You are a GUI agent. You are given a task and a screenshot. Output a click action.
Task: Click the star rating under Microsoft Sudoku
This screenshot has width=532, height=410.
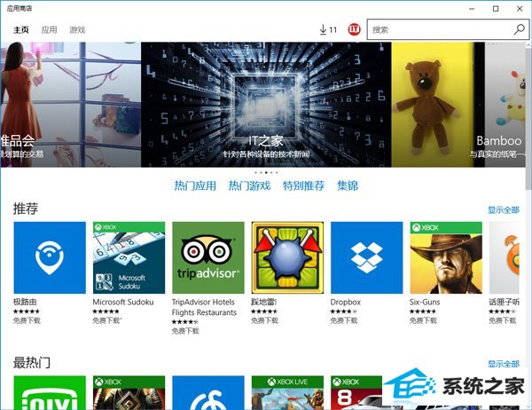(x=106, y=311)
